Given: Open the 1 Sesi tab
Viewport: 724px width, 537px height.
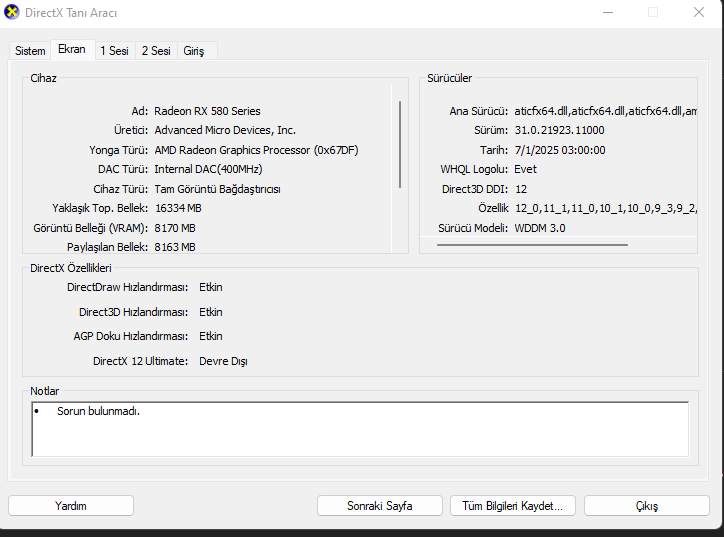Looking at the screenshot, I should click(x=115, y=51).
